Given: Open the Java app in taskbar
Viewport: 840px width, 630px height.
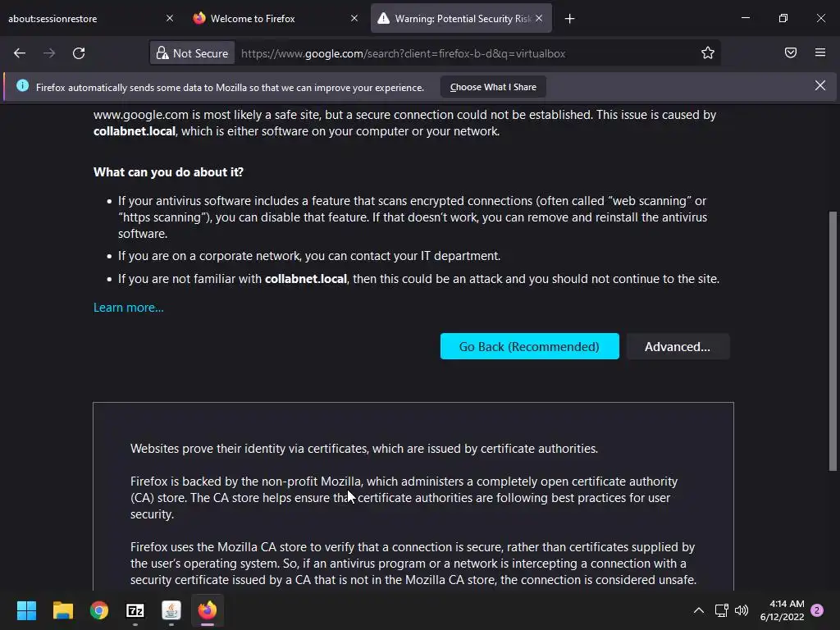Looking at the screenshot, I should (171, 610).
